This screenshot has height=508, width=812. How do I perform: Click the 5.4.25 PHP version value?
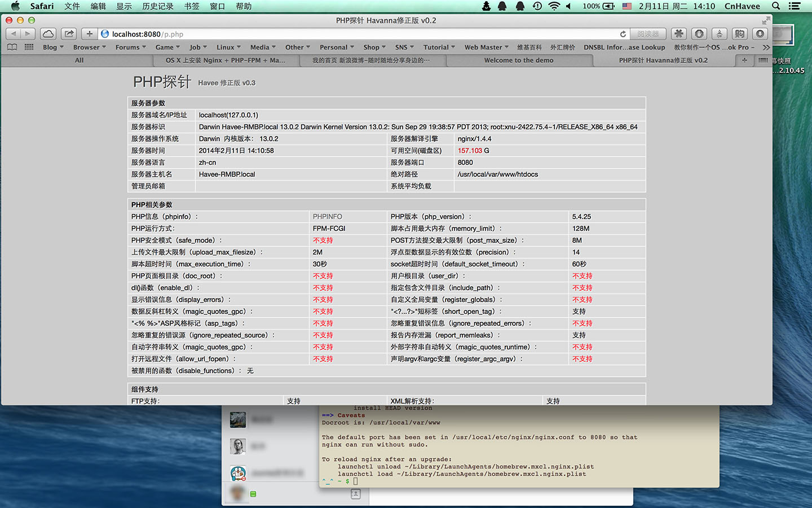(581, 217)
